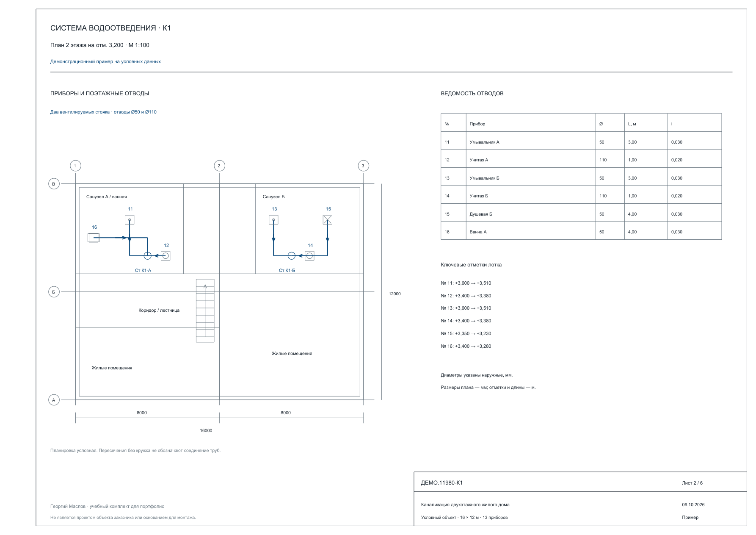Viewport: 756px width, 535px height.
Task: Select heading ВЕДОМОСТЬ ОТВОДОВ
Action: [472, 94]
